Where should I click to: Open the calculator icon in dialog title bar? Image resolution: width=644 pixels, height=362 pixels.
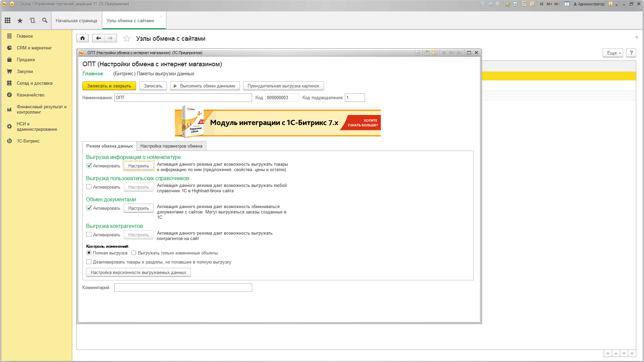tap(427, 53)
